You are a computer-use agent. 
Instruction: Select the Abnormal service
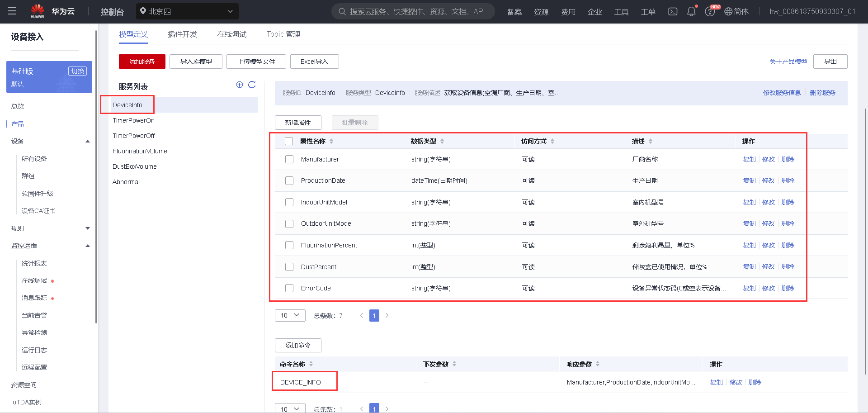pos(126,182)
